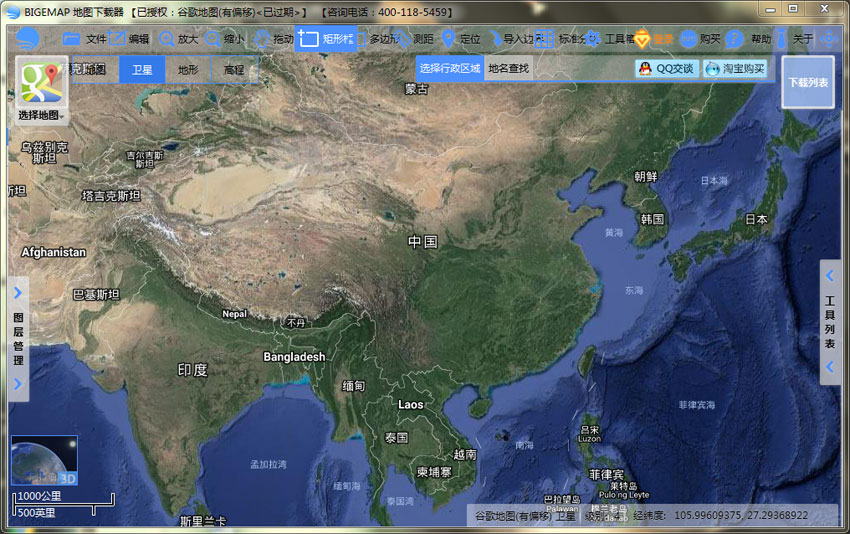Switch to 高程 elevation map type
This screenshot has width=850, height=534.
click(x=234, y=70)
